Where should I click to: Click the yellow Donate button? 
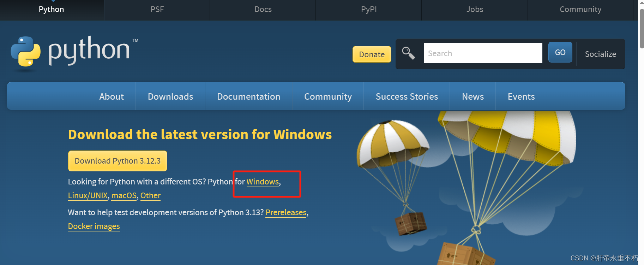pyautogui.click(x=372, y=54)
